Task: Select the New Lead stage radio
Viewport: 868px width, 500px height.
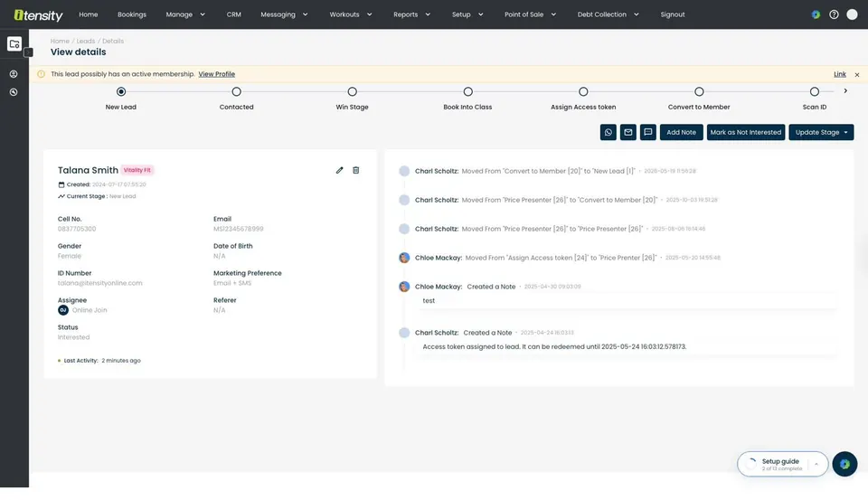Action: click(120, 91)
